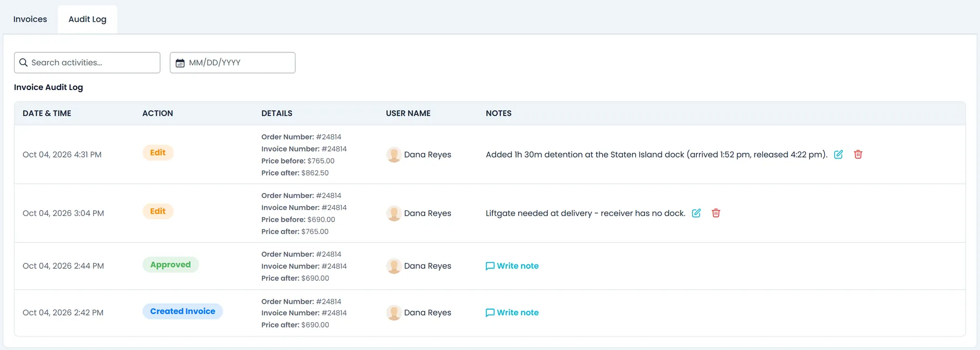Click Dana Reyes name in Created Invoice row
This screenshot has height=350, width=980.
tap(427, 313)
